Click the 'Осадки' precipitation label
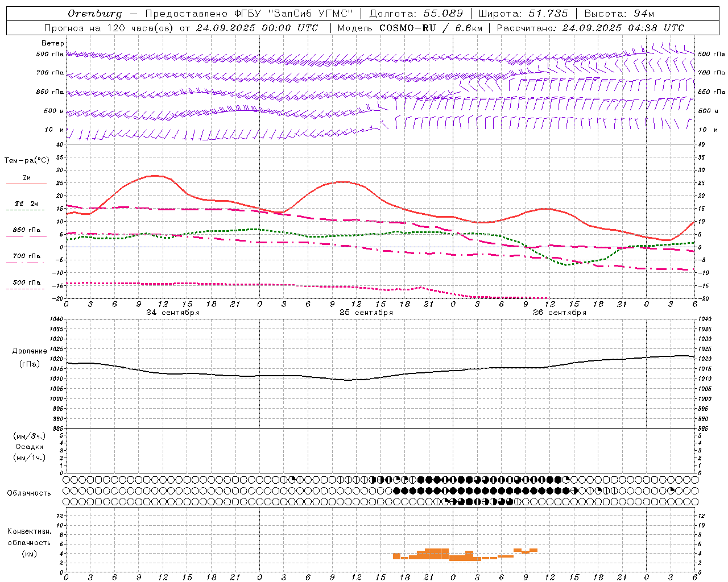 [30, 447]
